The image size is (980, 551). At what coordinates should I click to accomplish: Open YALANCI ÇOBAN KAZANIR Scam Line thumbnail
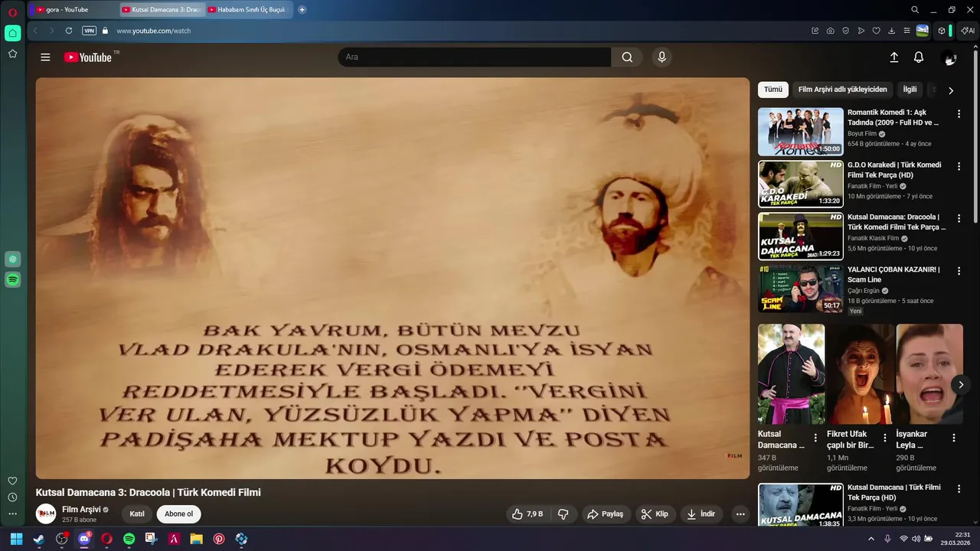(x=801, y=289)
